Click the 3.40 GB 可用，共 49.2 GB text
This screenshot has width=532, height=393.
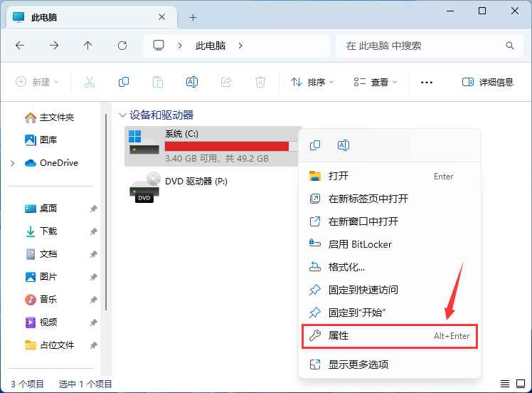pyautogui.click(x=217, y=159)
